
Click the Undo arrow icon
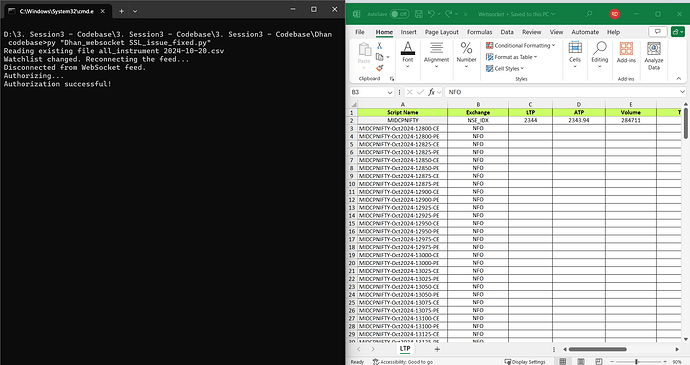point(431,14)
